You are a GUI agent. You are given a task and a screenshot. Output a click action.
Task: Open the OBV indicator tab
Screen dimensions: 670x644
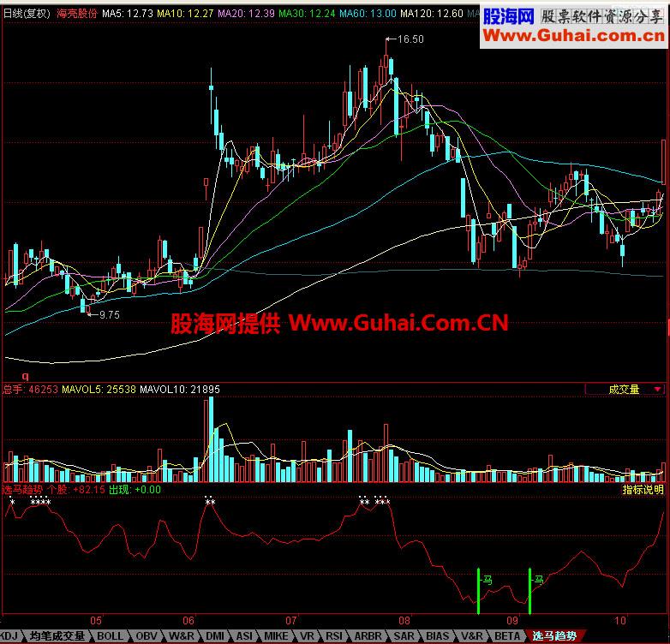147,635
